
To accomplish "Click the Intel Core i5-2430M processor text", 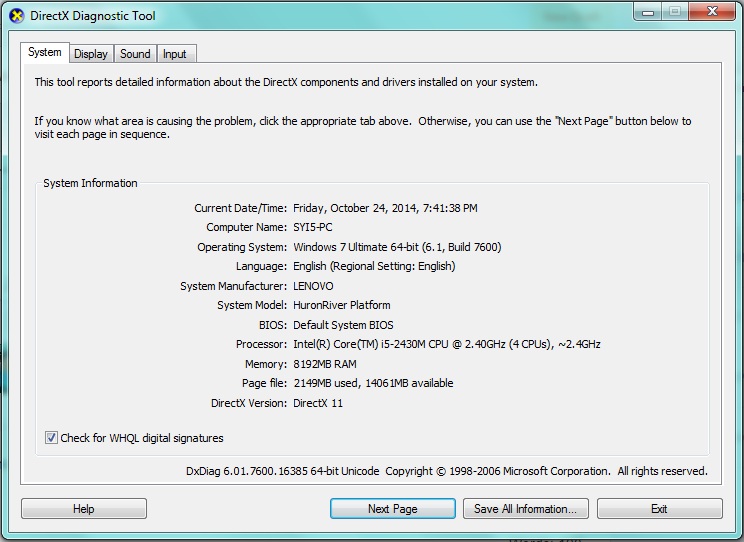I will coord(446,344).
